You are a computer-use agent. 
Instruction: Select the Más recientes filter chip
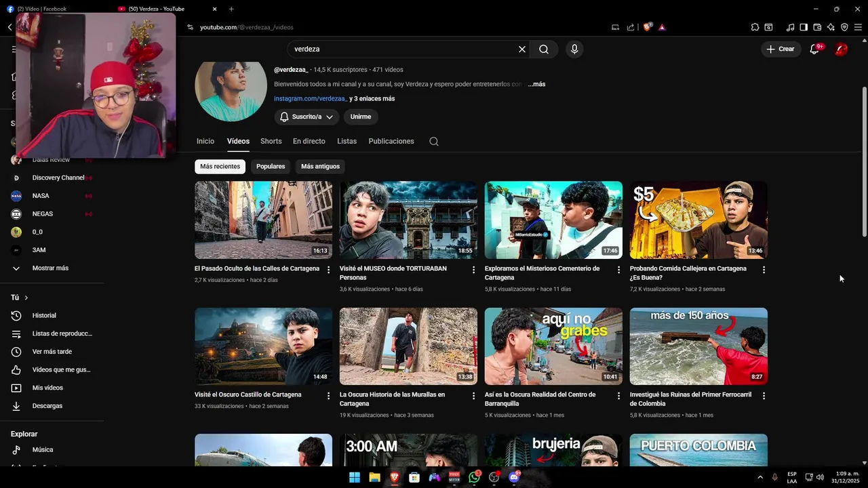click(x=220, y=166)
